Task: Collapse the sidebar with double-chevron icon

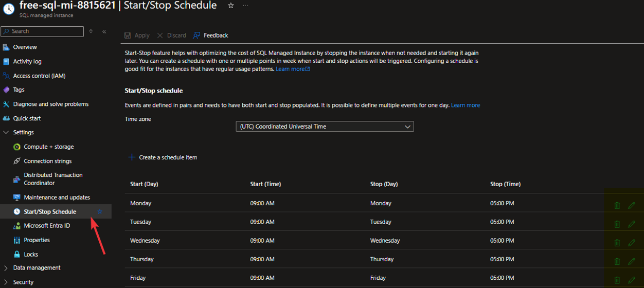Action: coord(104,31)
